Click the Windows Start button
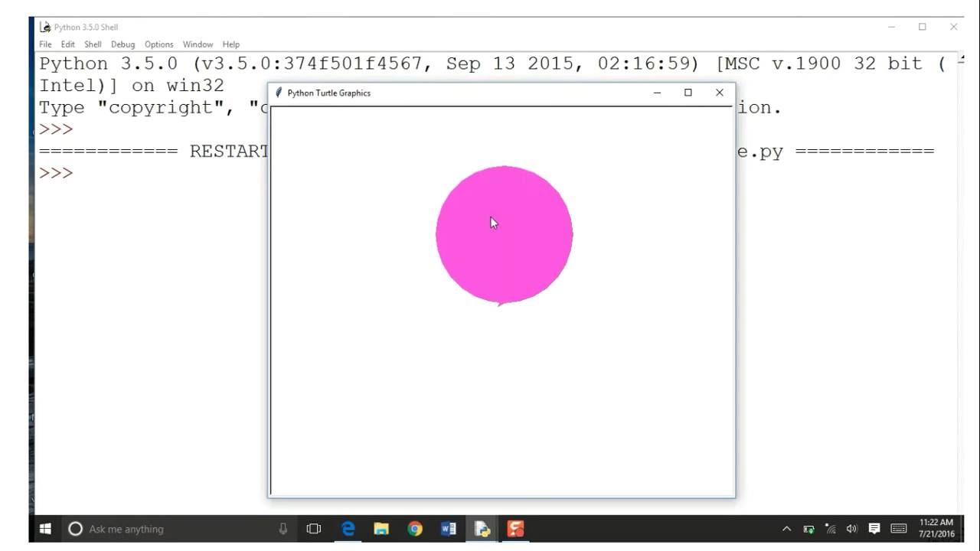Screen dimensions: 980x551 [45, 529]
